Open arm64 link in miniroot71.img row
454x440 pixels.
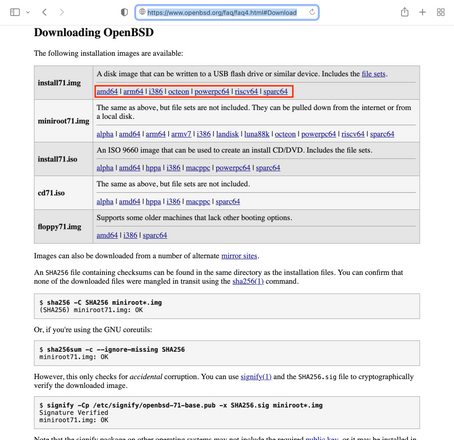[x=156, y=134]
